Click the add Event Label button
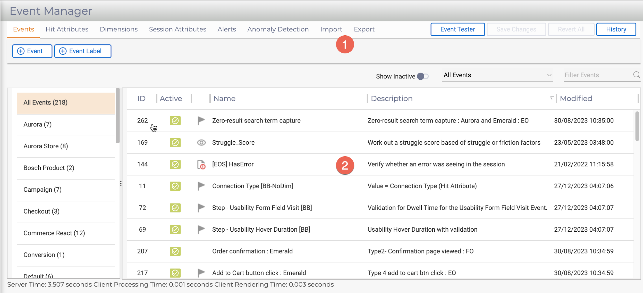 [x=83, y=51]
